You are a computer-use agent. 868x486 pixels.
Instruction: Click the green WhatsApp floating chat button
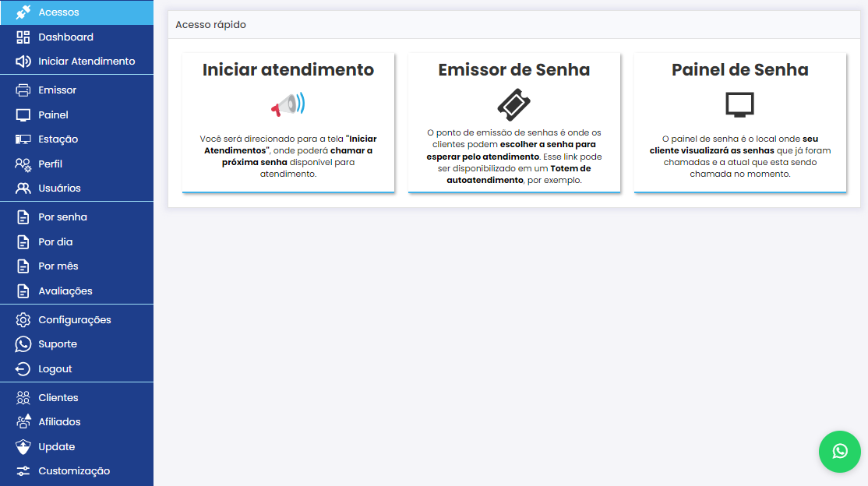tap(840, 451)
